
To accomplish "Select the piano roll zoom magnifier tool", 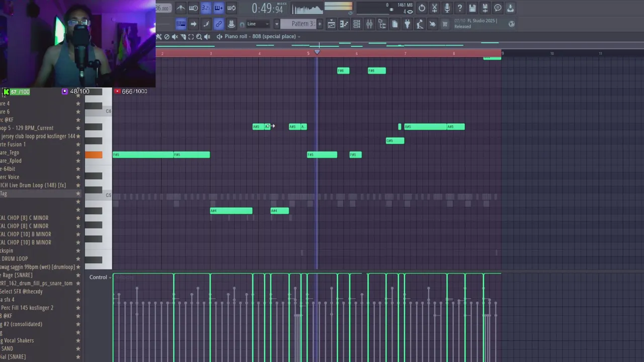I will point(199,37).
